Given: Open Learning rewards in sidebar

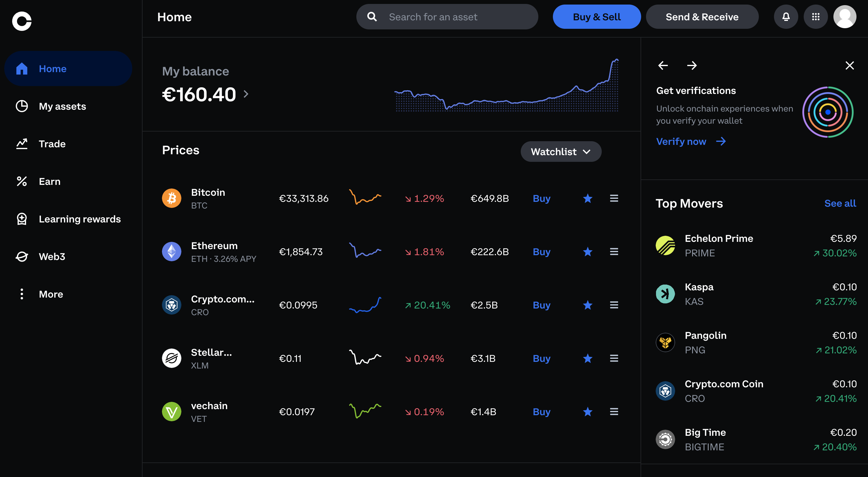Looking at the screenshot, I should [x=67, y=219].
